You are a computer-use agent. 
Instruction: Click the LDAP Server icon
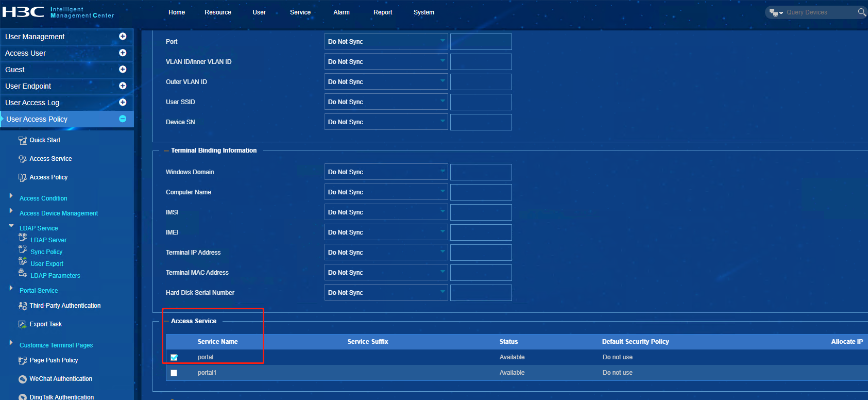23,238
